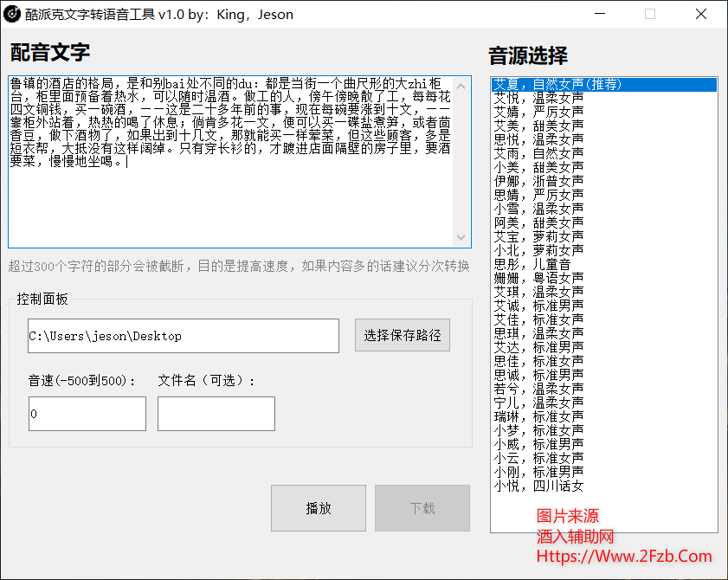Select 艾宝 萝莉女声 loli voice
Screen dimensions: 728x580
coord(563,235)
